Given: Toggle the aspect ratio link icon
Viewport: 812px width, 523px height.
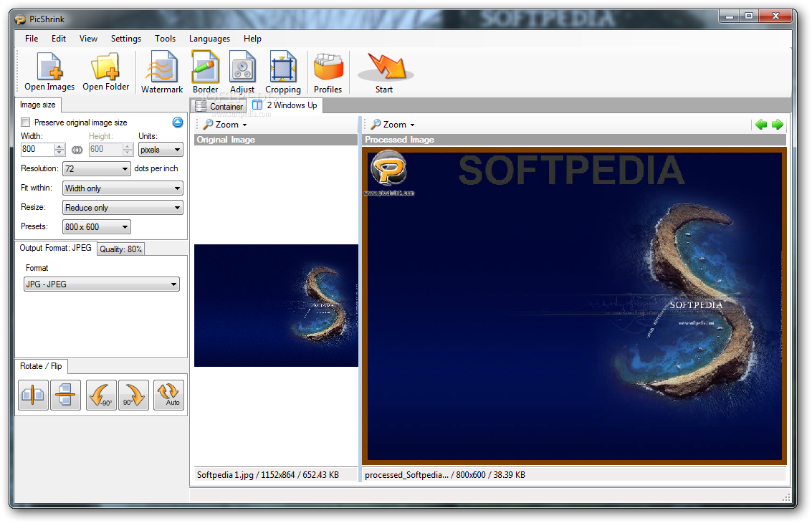Looking at the screenshot, I should coord(77,150).
